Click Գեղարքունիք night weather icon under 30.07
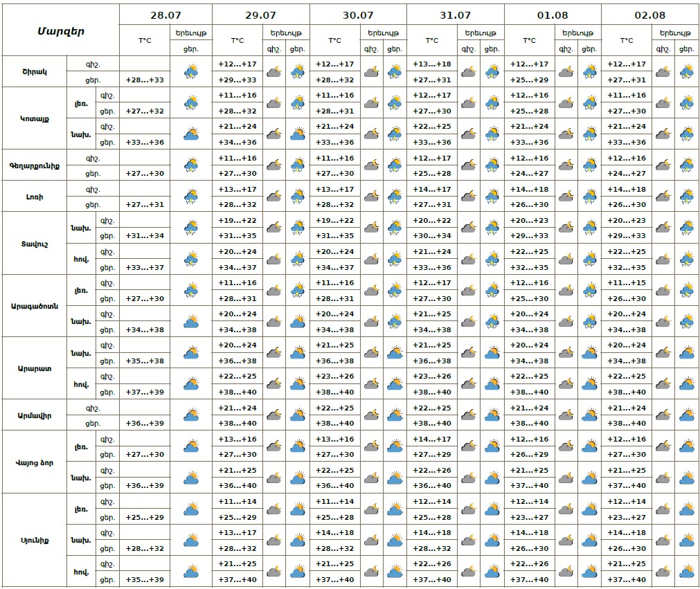Screen dimensions: 700x589 tap(372, 165)
